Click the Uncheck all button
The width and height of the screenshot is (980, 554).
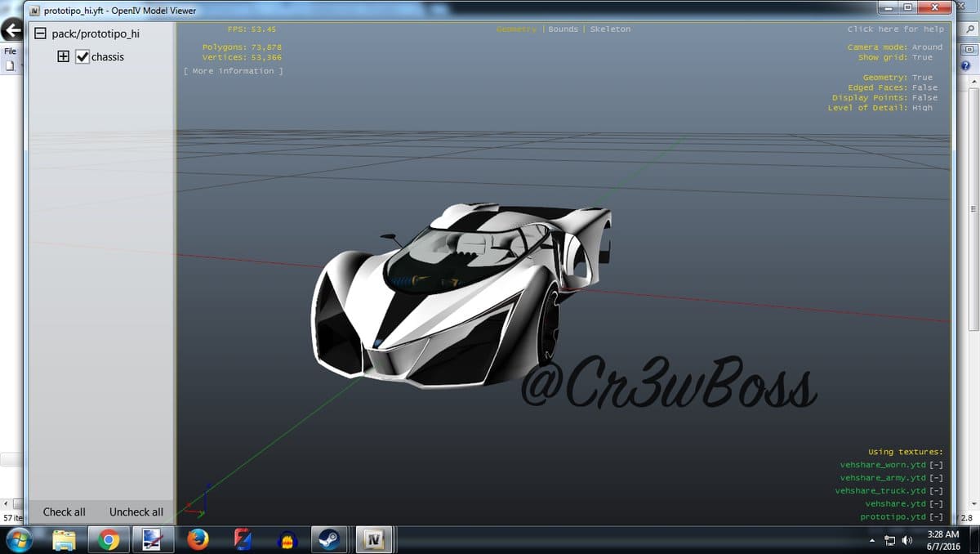[136, 512]
